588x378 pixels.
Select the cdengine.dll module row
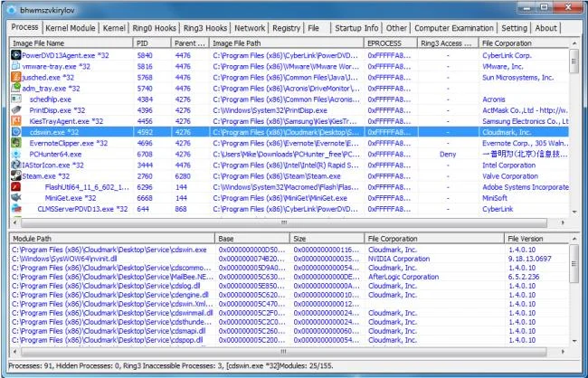pyautogui.click(x=289, y=295)
